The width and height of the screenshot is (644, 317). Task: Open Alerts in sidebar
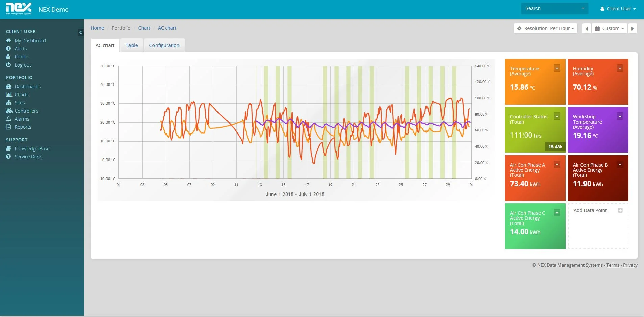click(x=21, y=48)
